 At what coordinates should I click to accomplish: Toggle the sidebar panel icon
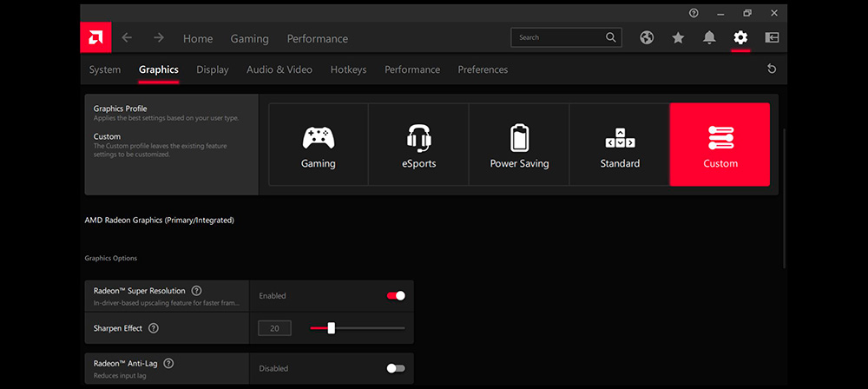(x=772, y=37)
